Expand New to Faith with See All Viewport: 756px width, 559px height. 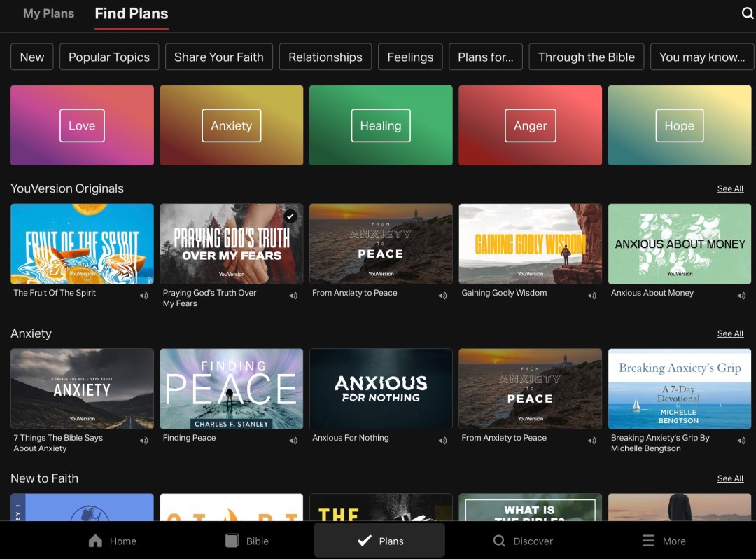coord(730,479)
